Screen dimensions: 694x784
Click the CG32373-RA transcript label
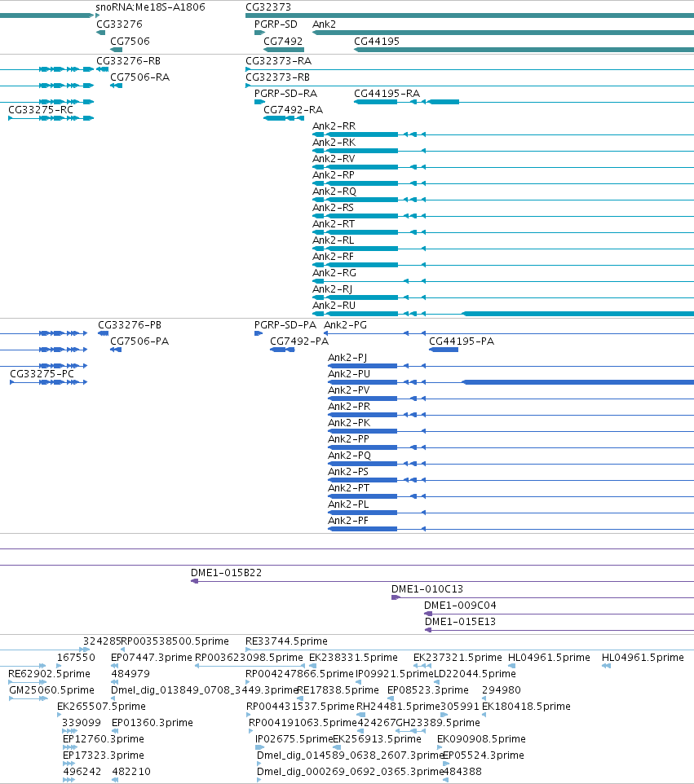278,60
